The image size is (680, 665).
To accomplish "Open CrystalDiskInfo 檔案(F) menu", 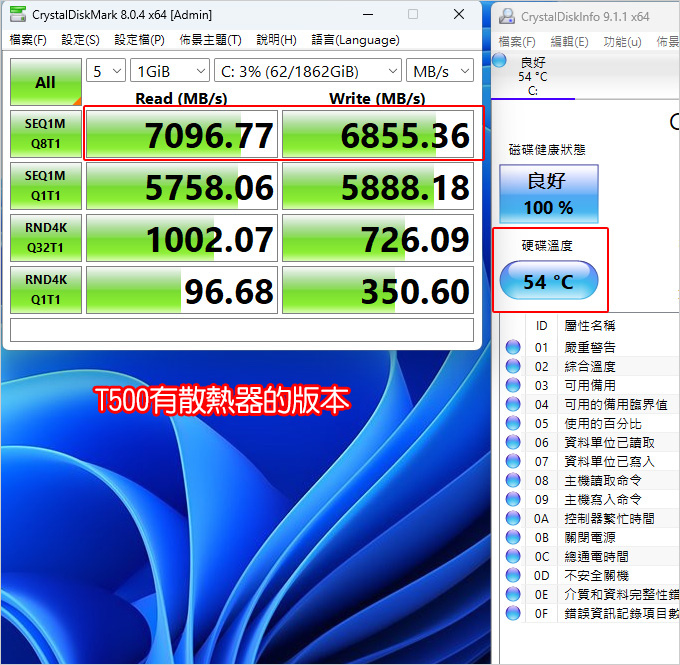I will (x=517, y=42).
